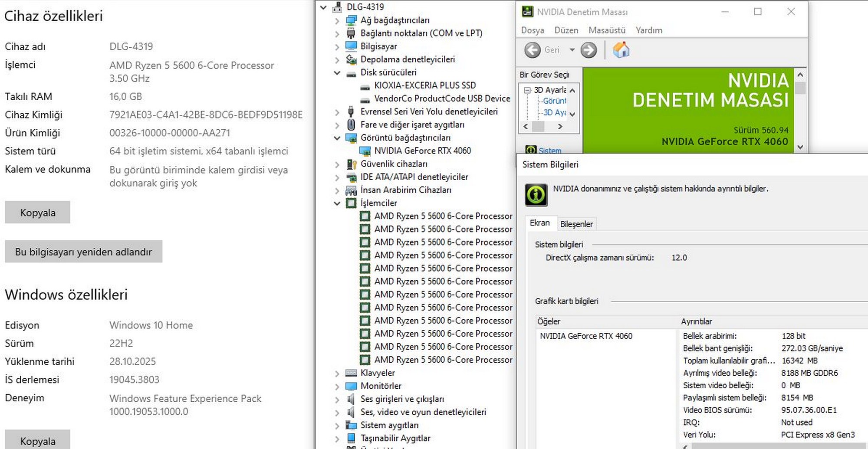Open the Dosya menu

pyautogui.click(x=532, y=30)
